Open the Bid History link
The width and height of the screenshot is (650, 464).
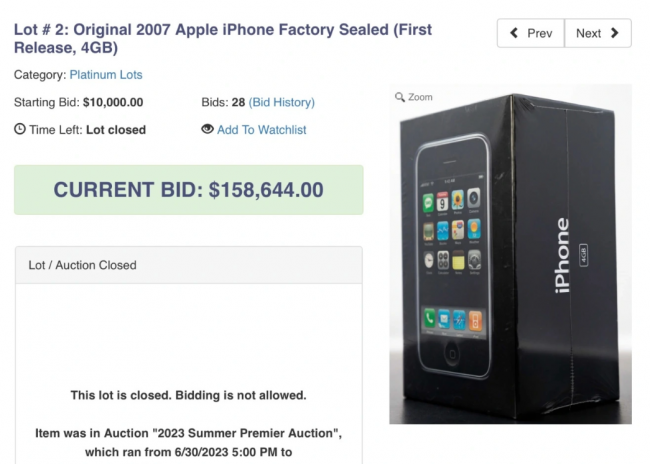coord(281,102)
